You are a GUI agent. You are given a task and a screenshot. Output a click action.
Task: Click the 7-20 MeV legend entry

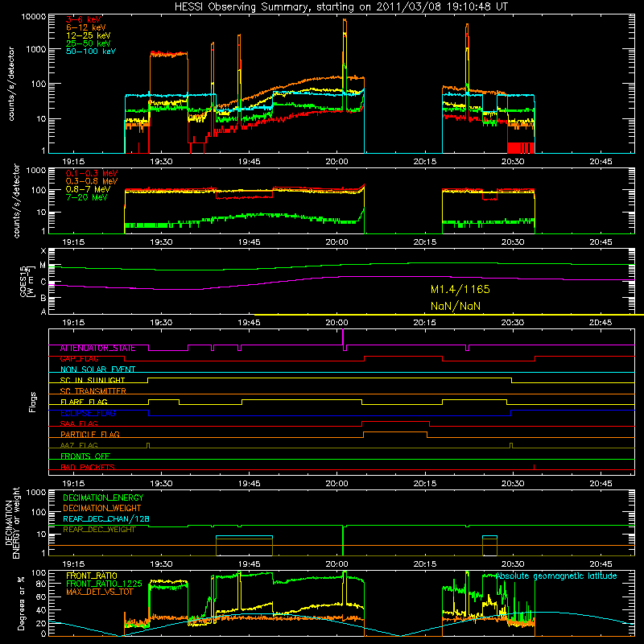coord(87,197)
